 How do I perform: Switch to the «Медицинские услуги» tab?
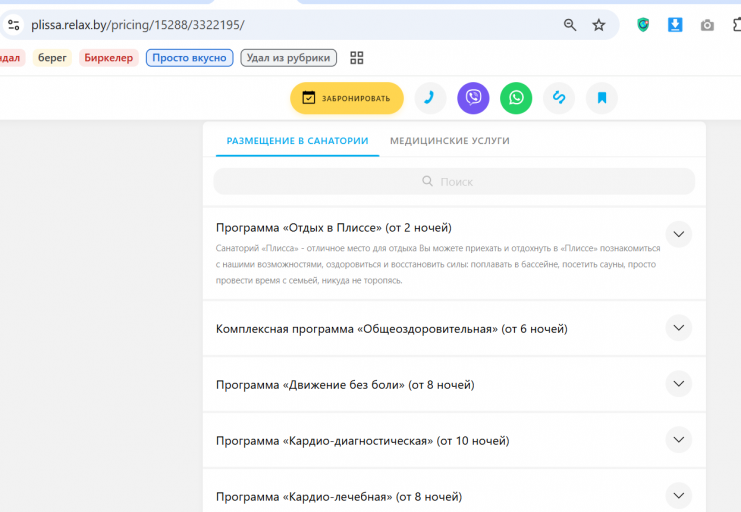tap(450, 140)
